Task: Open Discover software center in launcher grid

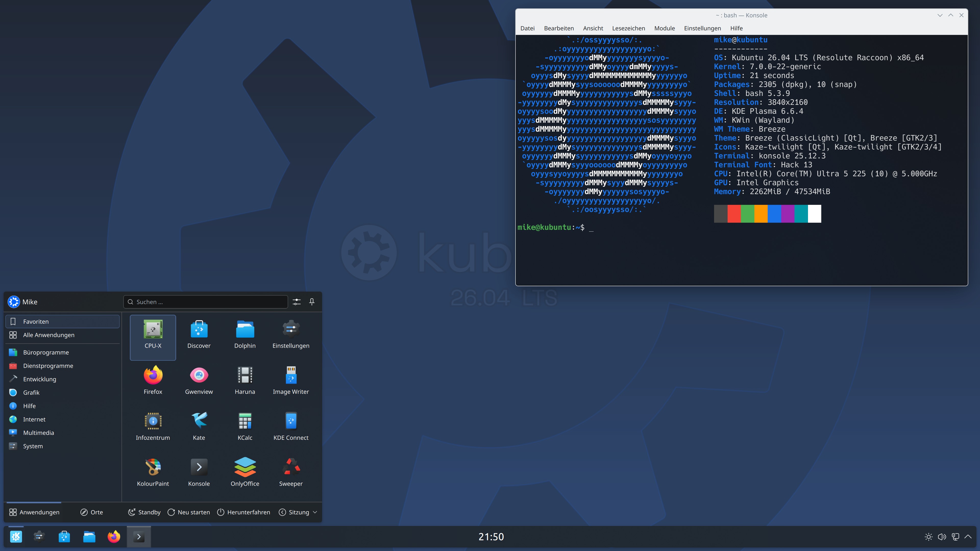Action: (199, 337)
